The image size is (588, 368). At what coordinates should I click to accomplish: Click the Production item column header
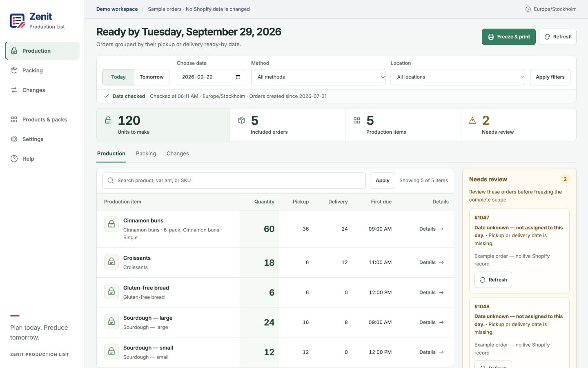click(122, 202)
